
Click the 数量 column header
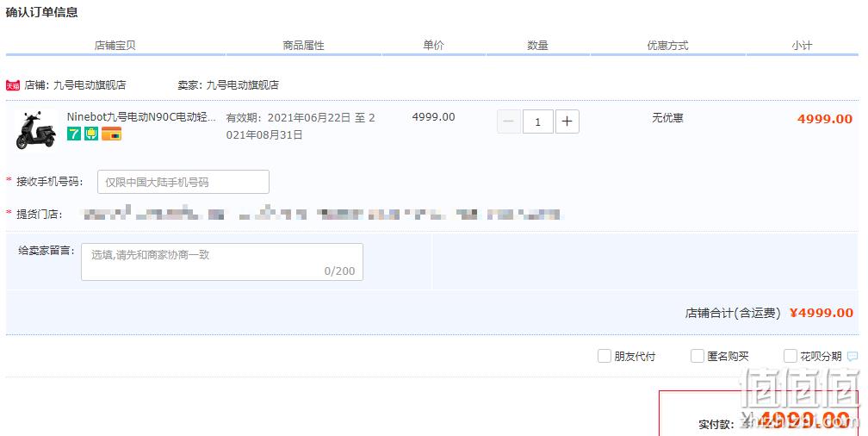537,46
